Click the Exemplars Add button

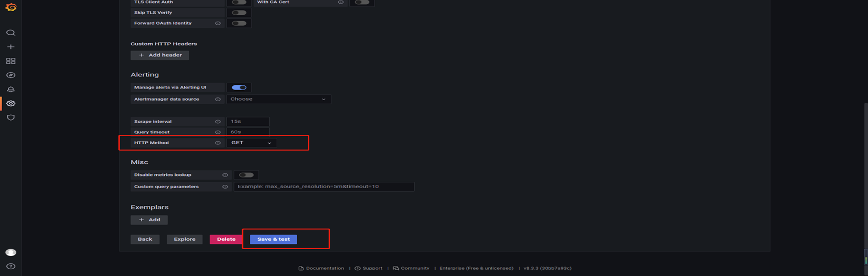[149, 220]
